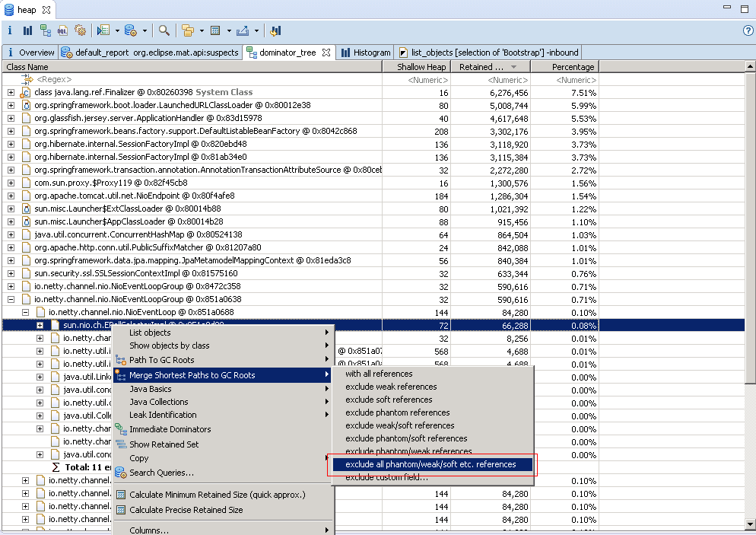Open the export toolbar dropdown arrow
Screen dimensions: 756x535
256,31
